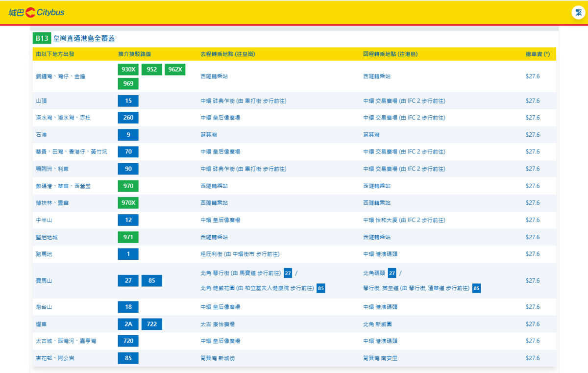The image size is (588, 373).
Task: Click the 筲箕灣 新城街 outbound transfer cell
Action: [218, 358]
